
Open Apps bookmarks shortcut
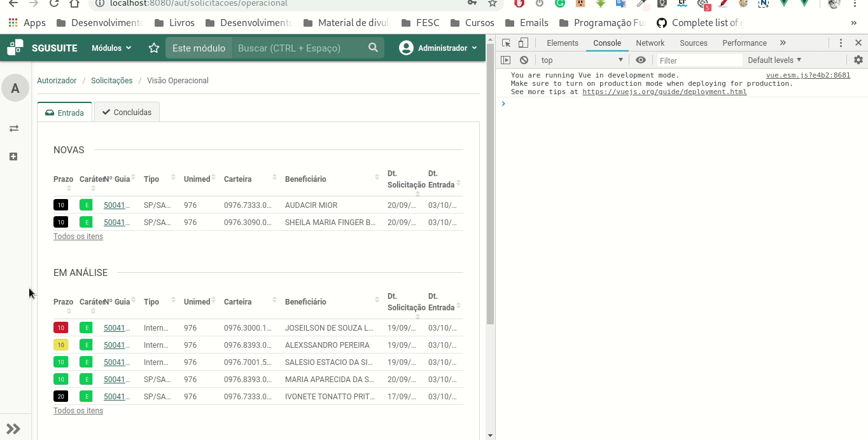(x=27, y=23)
